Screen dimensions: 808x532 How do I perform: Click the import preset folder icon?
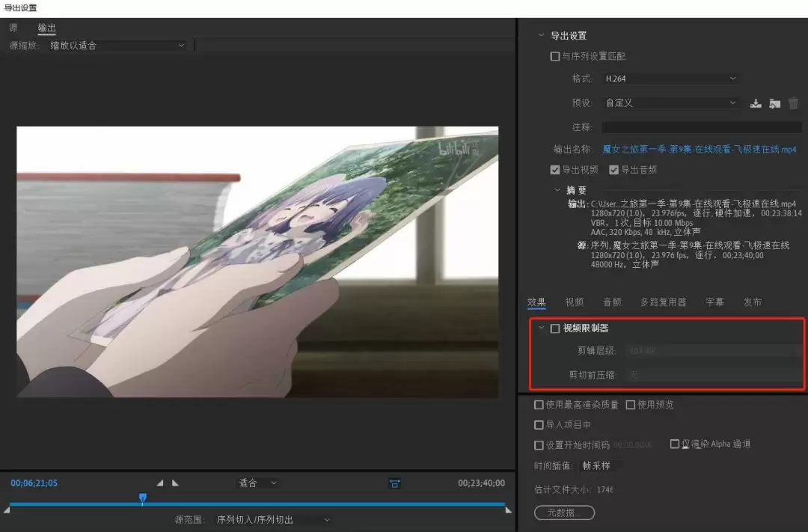pyautogui.click(x=774, y=103)
